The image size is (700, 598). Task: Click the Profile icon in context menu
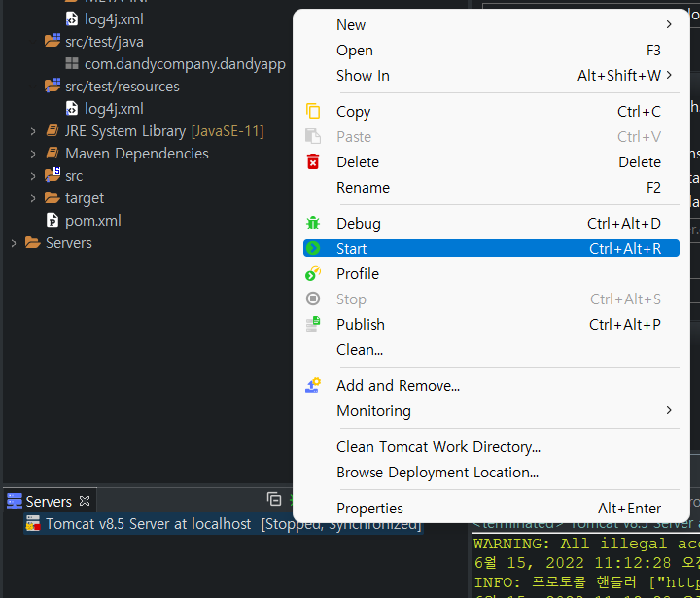pos(313,273)
